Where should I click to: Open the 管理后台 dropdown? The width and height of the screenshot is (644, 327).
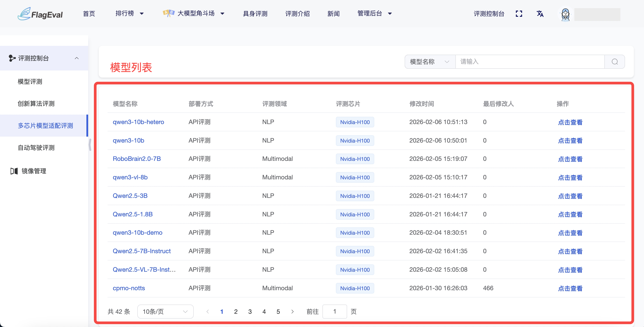(x=374, y=13)
